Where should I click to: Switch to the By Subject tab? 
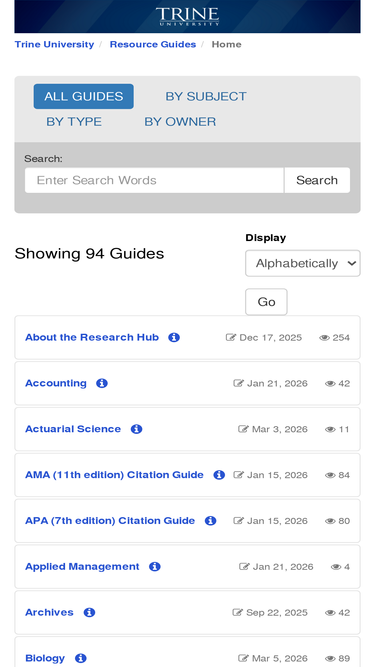(x=206, y=97)
